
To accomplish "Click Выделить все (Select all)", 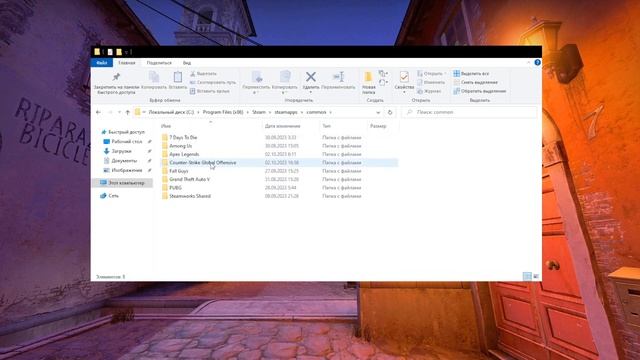I will pos(471,73).
